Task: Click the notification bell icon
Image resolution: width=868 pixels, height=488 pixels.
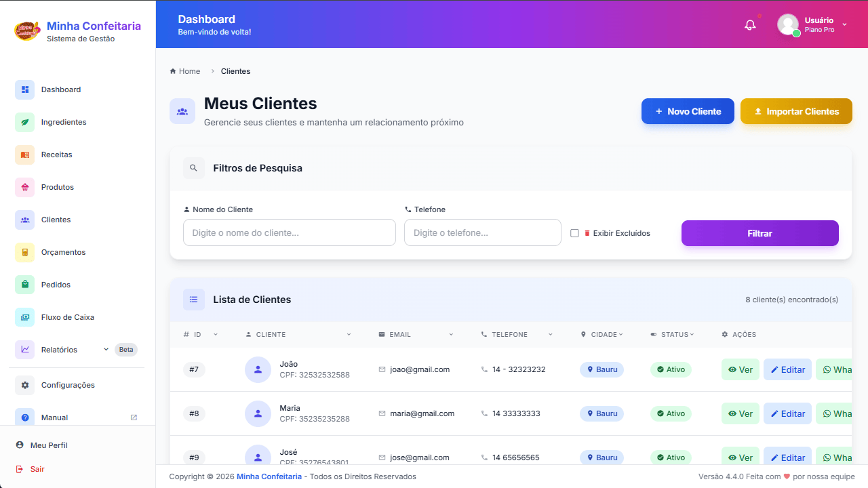Action: coord(750,25)
